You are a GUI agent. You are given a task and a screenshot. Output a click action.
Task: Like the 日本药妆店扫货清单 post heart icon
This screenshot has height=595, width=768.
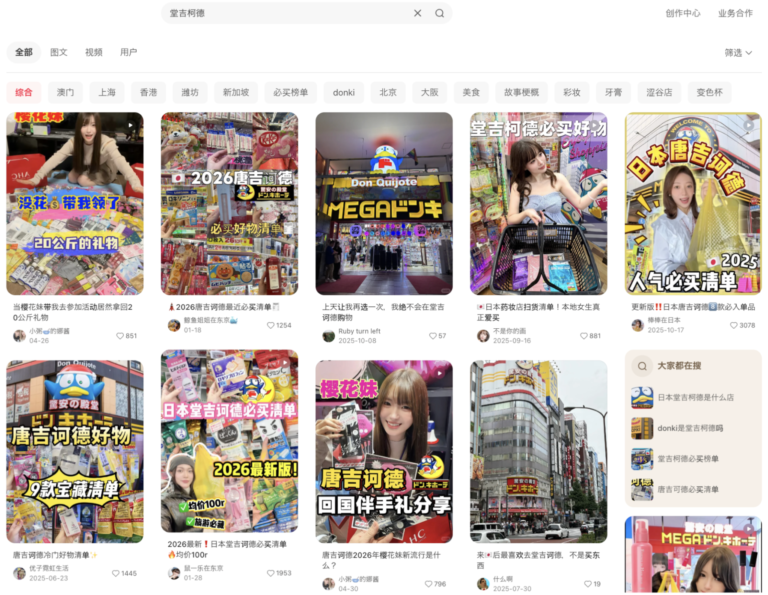[584, 336]
